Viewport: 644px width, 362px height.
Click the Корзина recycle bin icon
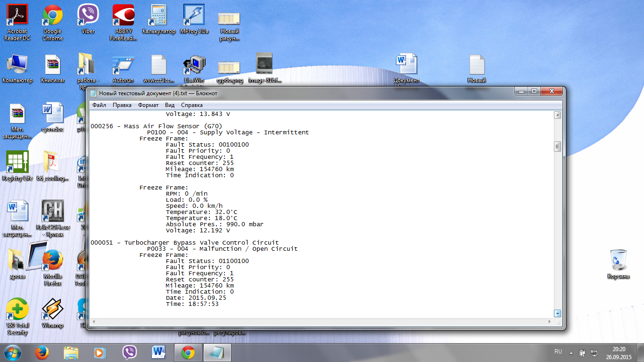point(618,261)
